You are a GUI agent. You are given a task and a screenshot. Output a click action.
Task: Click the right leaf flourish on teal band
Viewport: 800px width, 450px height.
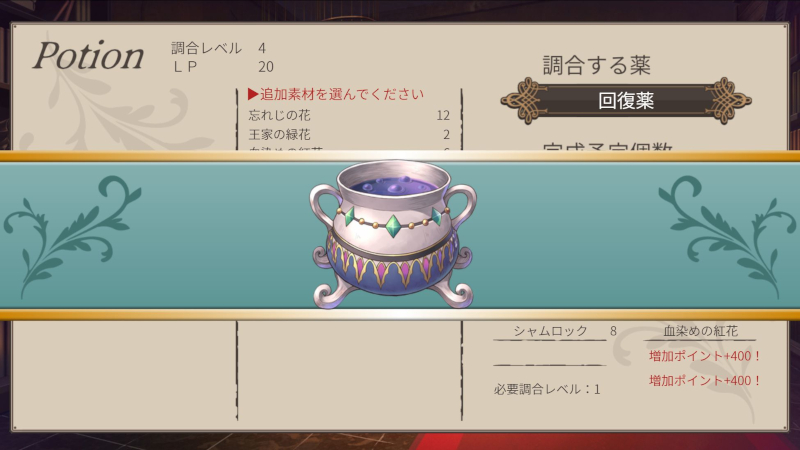point(727,236)
